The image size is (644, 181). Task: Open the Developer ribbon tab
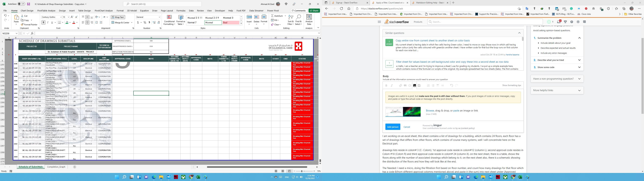pos(220,11)
